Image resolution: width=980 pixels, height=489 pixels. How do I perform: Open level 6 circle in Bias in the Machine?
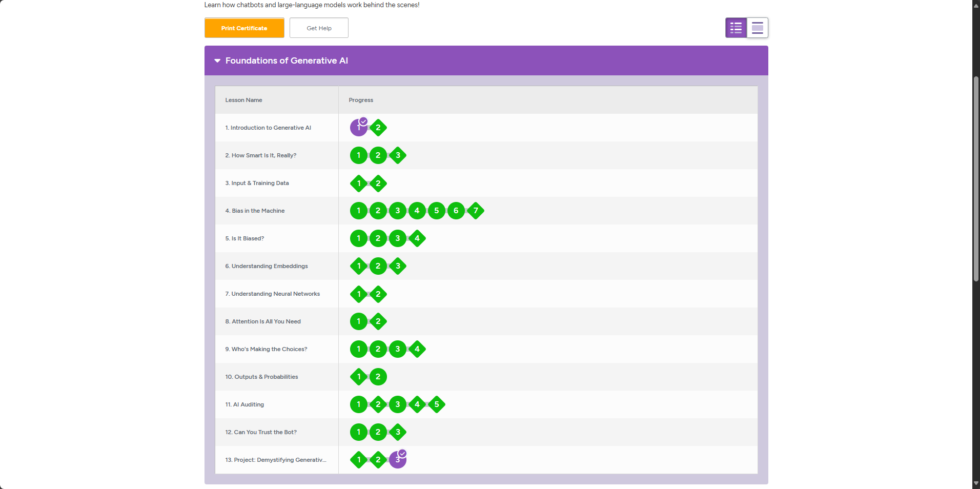[456, 211]
